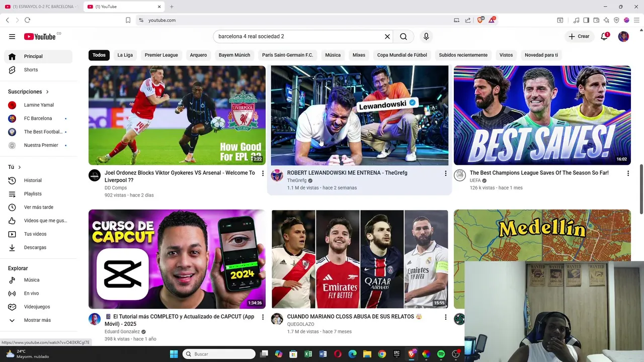
Task: Select the Premier League filter chip
Action: pos(162,55)
